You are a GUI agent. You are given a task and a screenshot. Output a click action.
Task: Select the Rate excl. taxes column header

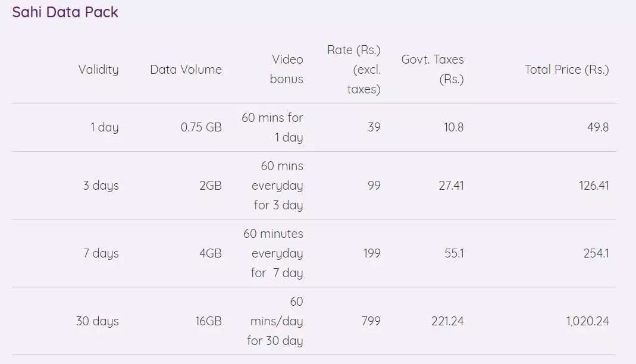(x=354, y=70)
